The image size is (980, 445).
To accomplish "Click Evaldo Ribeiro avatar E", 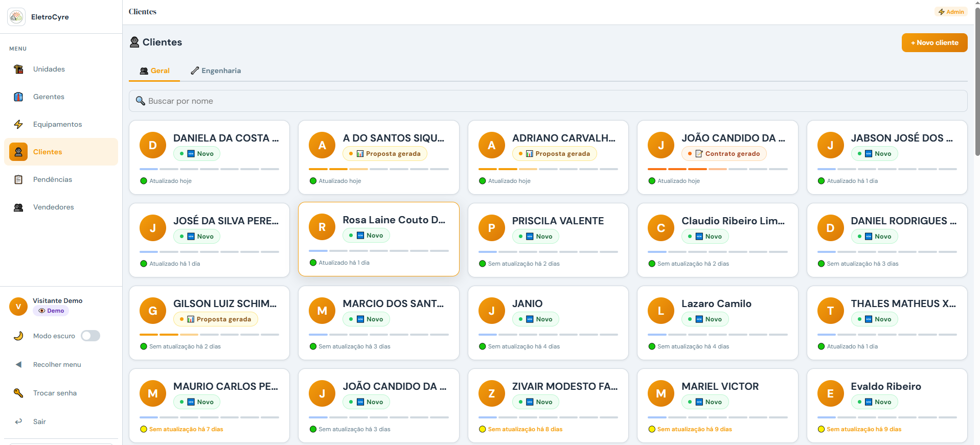I will point(830,393).
